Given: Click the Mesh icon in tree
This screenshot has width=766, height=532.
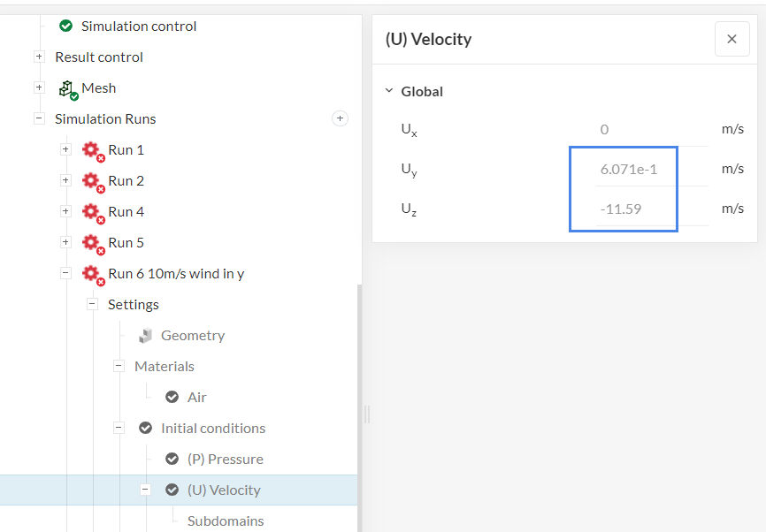Looking at the screenshot, I should coord(67,88).
